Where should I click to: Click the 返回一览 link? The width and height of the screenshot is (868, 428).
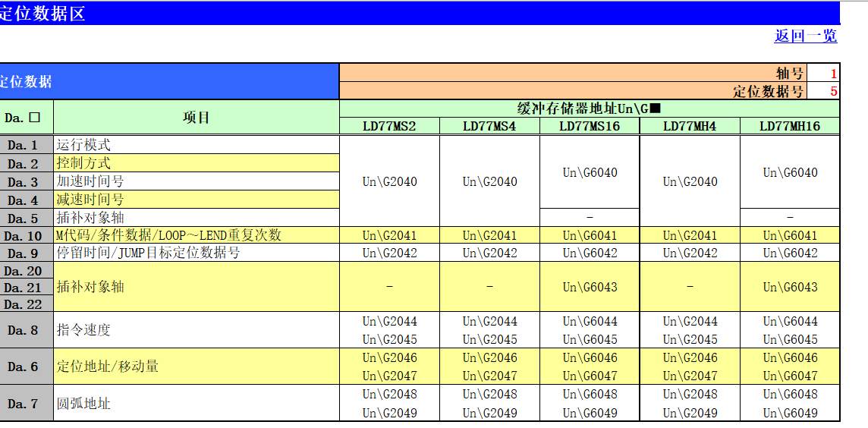pos(805,36)
